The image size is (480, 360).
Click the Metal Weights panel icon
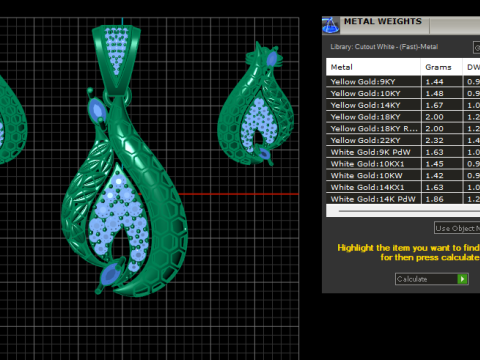(331, 25)
